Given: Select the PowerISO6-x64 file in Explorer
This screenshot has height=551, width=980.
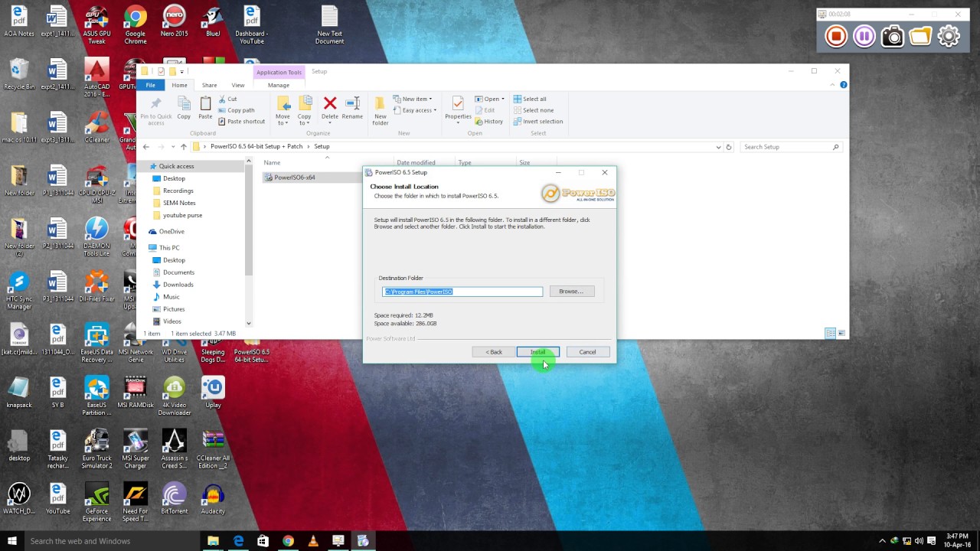Looking at the screenshot, I should click(x=295, y=178).
